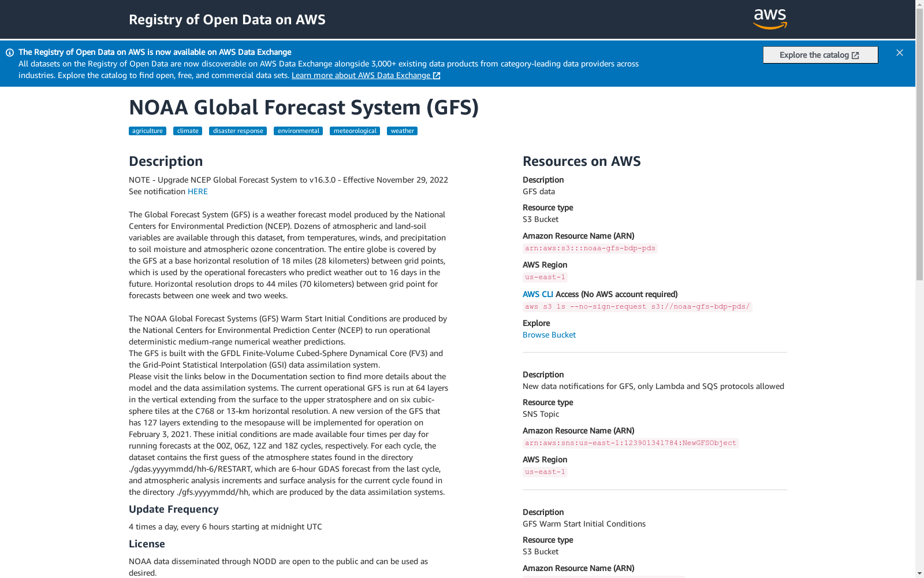The height and width of the screenshot is (578, 924).
Task: Dismiss the AWS Data Exchange banner
Action: 900,53
